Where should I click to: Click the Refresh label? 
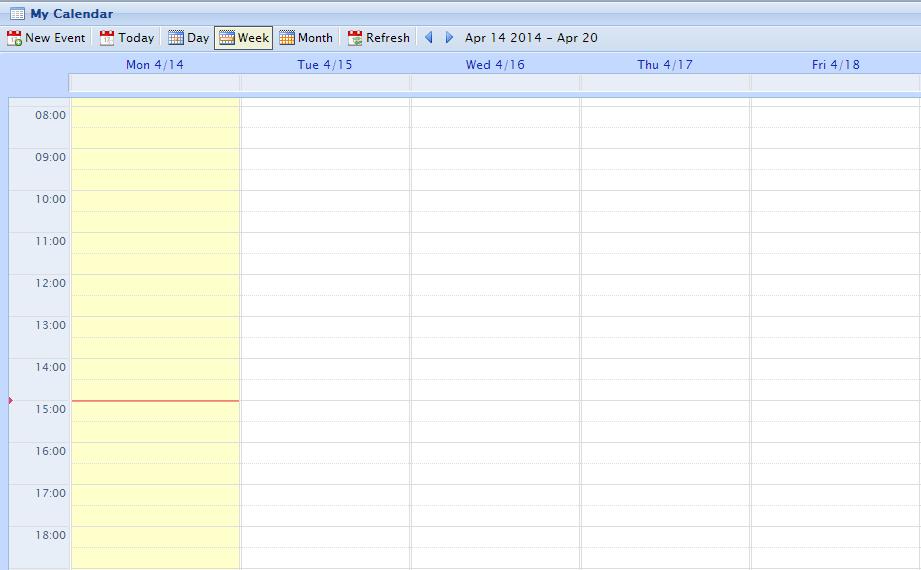click(388, 38)
